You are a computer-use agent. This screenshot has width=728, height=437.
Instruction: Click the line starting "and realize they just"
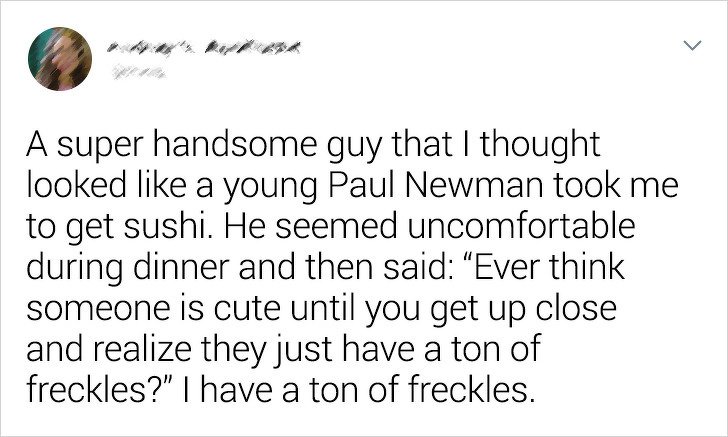coord(284,350)
